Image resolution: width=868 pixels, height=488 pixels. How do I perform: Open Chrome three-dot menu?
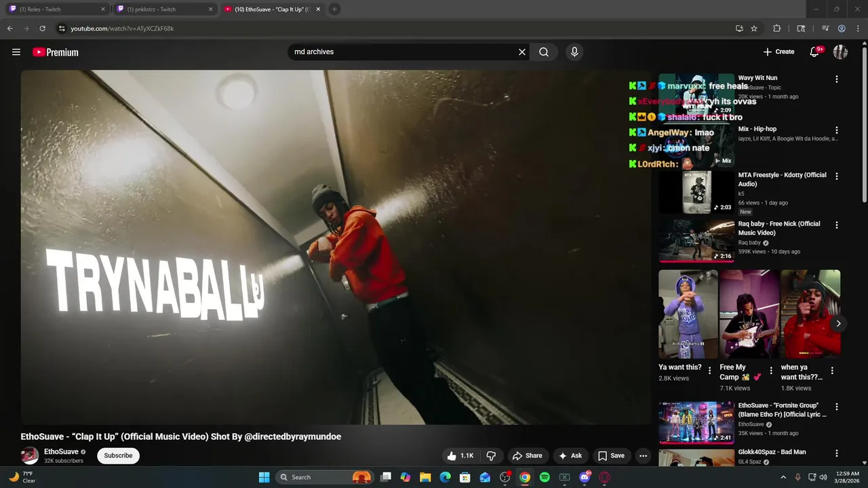pos(857,28)
